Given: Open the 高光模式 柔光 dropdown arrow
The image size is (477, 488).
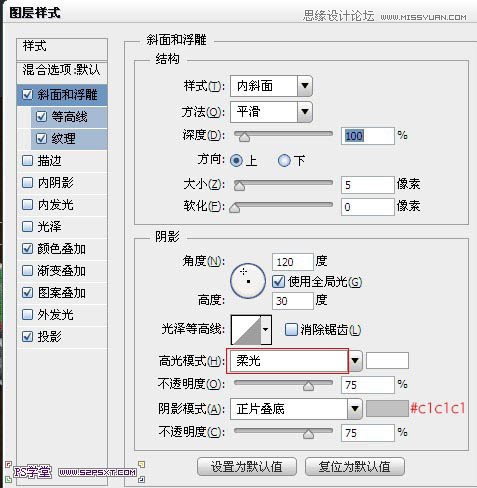Looking at the screenshot, I should point(355,361).
